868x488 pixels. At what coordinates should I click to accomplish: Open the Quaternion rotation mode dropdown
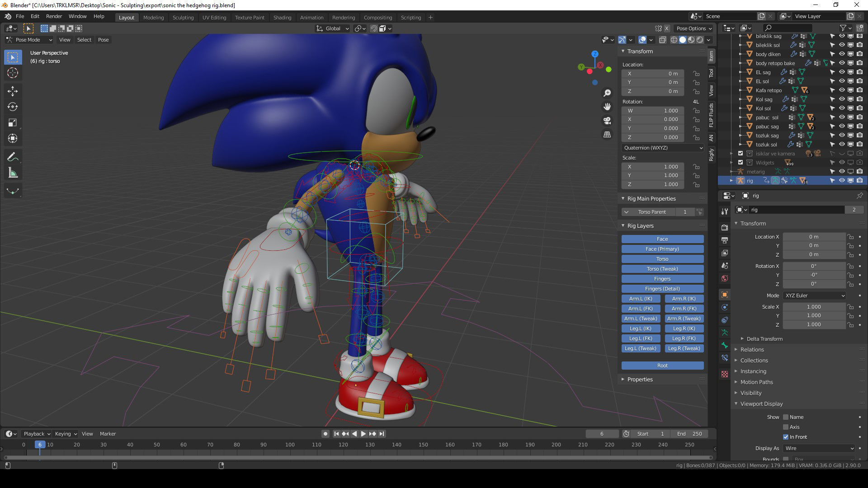click(x=662, y=148)
